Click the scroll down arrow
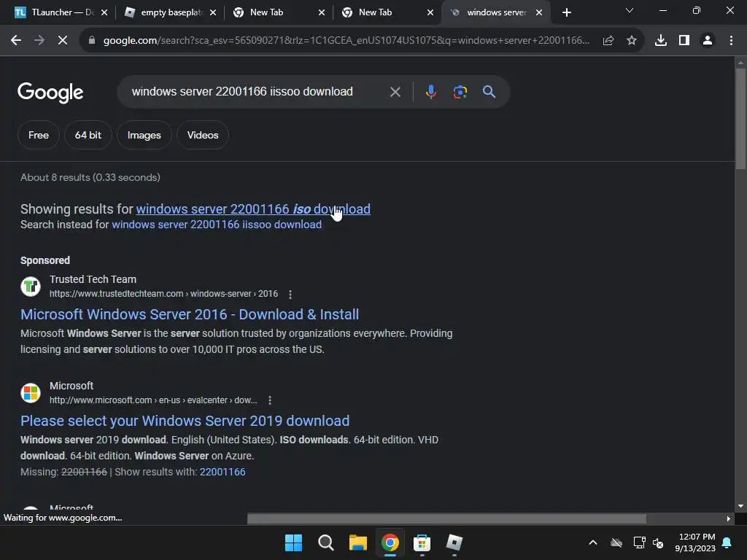Viewport: 747px width, 560px height. [740, 506]
